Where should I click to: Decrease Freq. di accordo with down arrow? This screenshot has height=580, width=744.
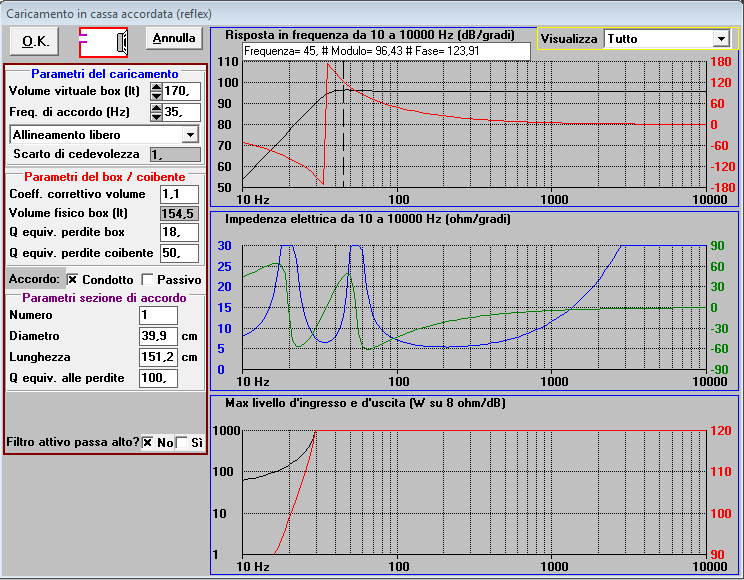[x=156, y=117]
